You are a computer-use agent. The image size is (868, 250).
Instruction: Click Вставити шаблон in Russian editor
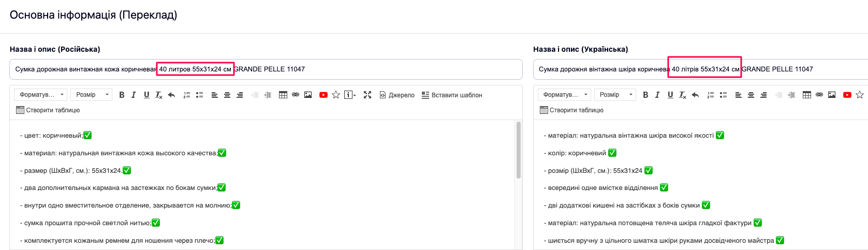coord(452,95)
